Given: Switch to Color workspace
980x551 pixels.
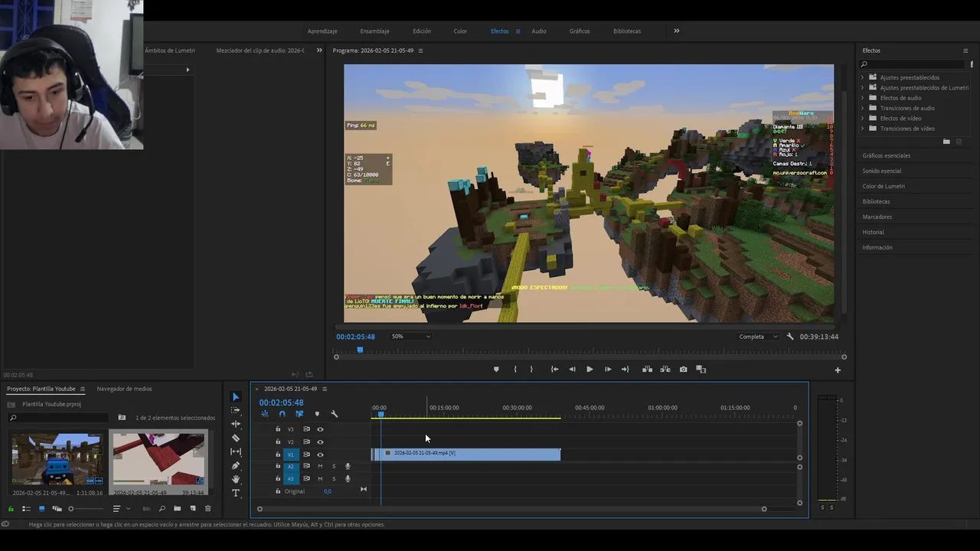Looking at the screenshot, I should point(460,31).
